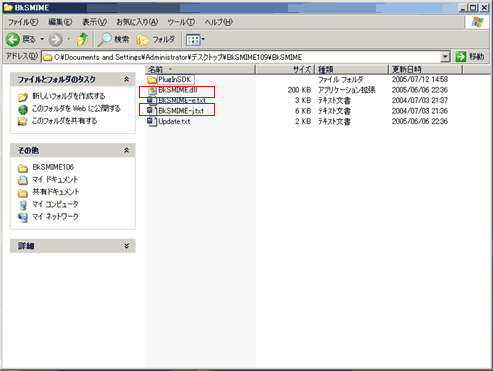Select the BkSMIME.dll file icon
Screen dimensions: 493x371
152,90
